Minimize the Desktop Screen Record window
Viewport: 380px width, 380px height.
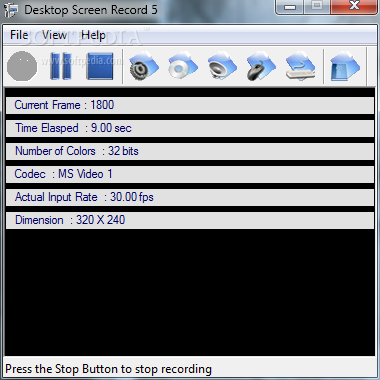point(290,7)
